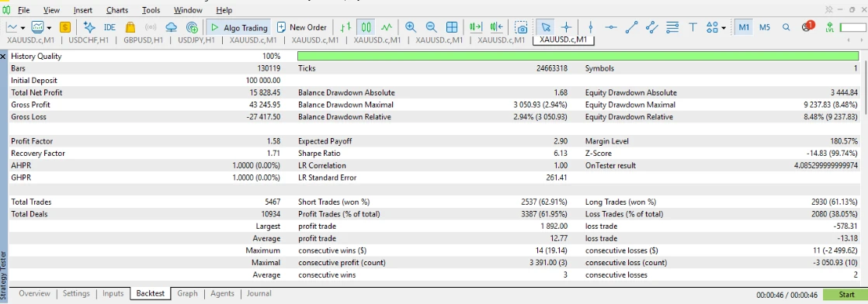Viewport: 868px width, 304px height.
Task: Open the shapes objects dropdown arrow
Action: coord(724,28)
